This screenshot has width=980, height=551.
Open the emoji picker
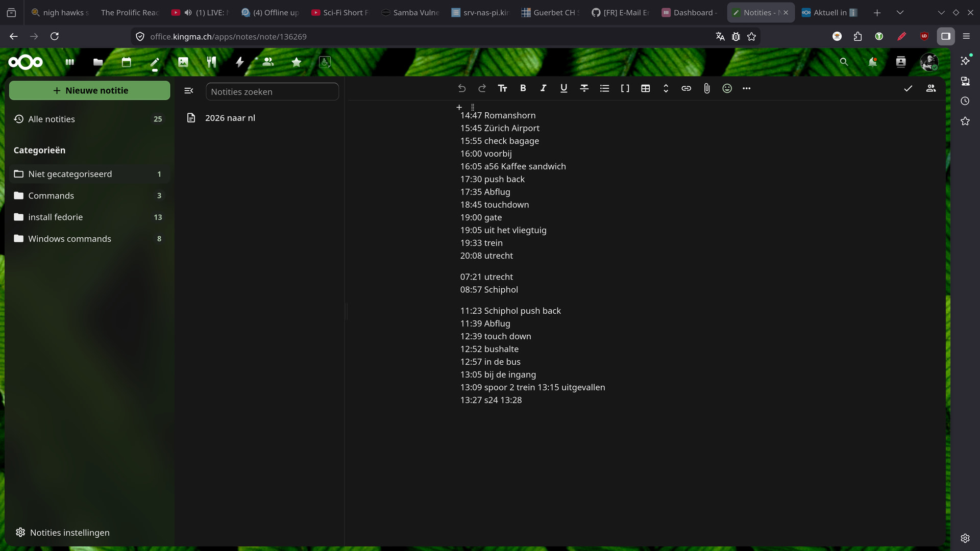(727, 88)
